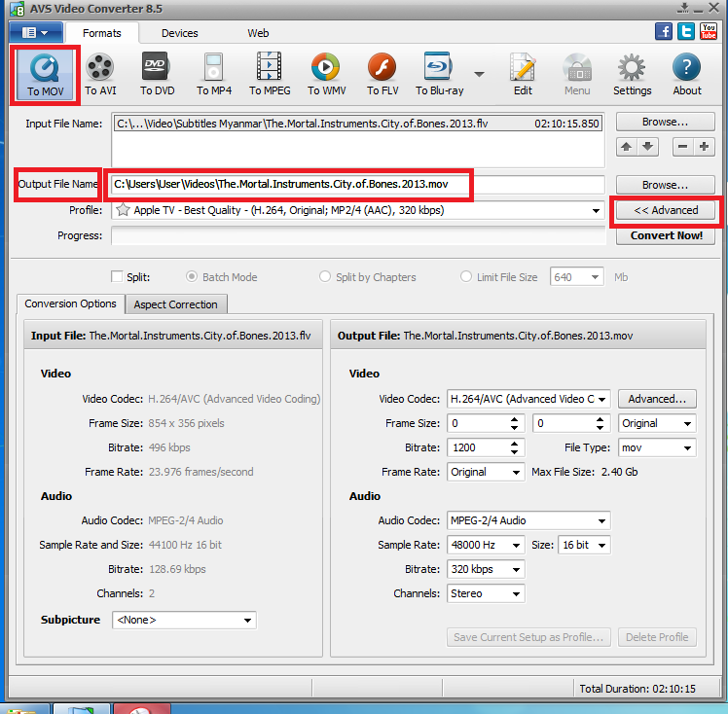Select the To DVD format icon
The height and width of the screenshot is (714, 728).
157,75
